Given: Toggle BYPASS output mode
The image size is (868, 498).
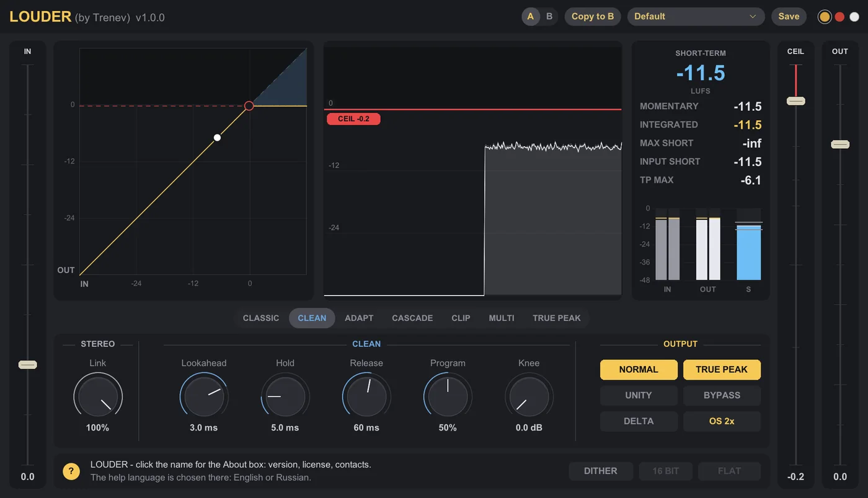Looking at the screenshot, I should [722, 395].
